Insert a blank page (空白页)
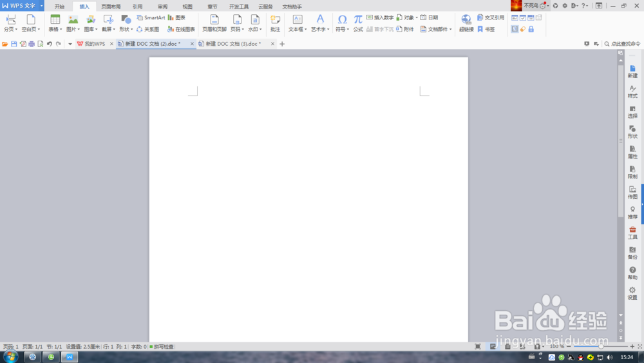 click(x=31, y=23)
